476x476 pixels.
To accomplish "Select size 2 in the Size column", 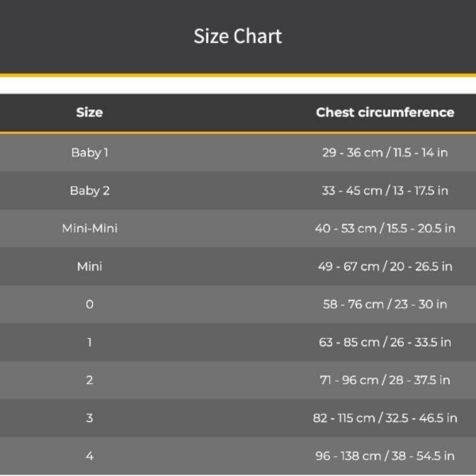I will (x=89, y=380).
